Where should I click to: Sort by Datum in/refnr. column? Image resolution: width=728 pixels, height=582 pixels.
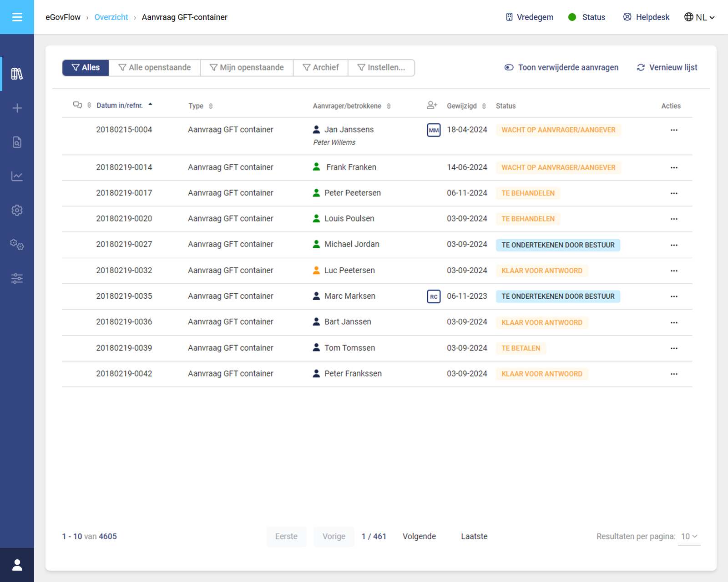124,105
